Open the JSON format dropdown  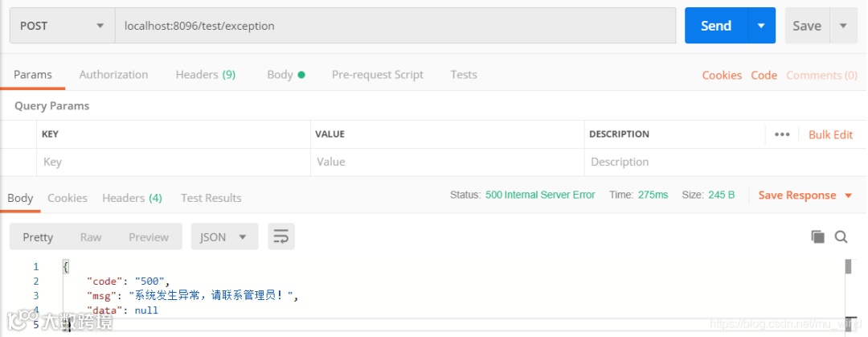click(x=223, y=236)
